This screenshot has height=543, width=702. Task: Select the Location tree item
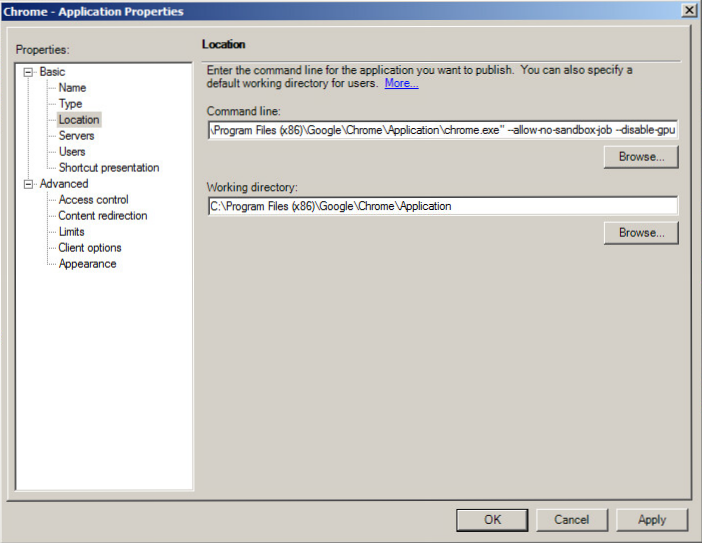coord(79,120)
